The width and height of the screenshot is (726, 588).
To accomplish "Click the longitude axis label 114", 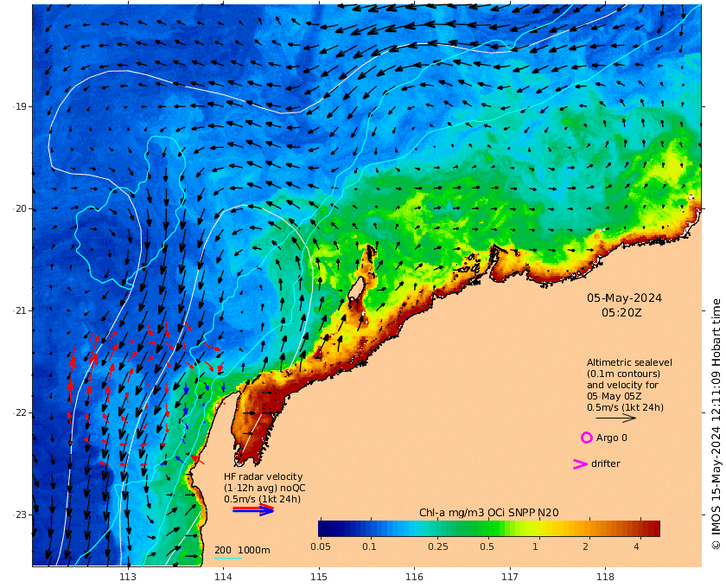I will pos(223,577).
